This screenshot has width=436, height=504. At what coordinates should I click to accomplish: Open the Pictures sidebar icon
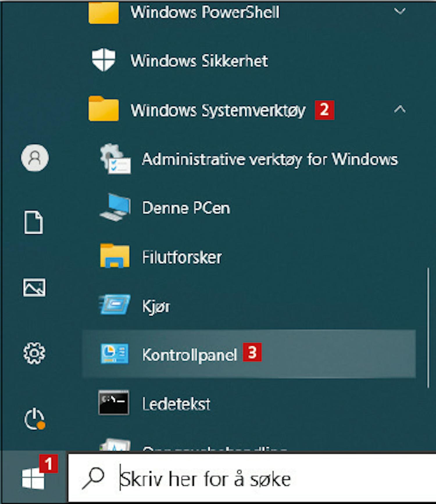click(x=34, y=288)
